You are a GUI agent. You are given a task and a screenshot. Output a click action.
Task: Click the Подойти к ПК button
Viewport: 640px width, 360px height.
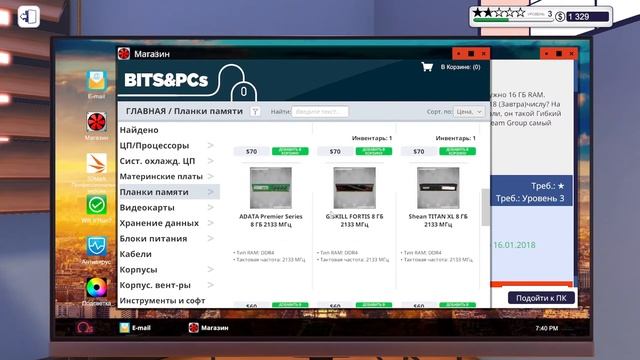(x=541, y=298)
